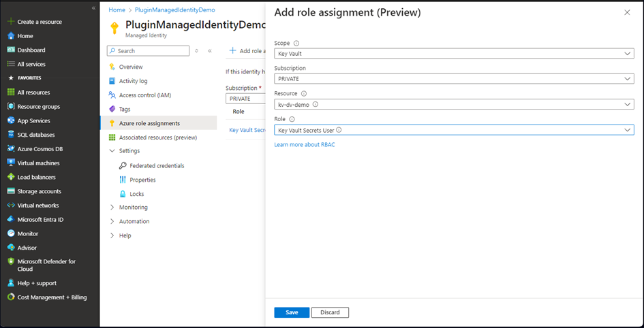Open the Dashboard icon in sidebar
Image resolution: width=644 pixels, height=328 pixels.
[11, 50]
